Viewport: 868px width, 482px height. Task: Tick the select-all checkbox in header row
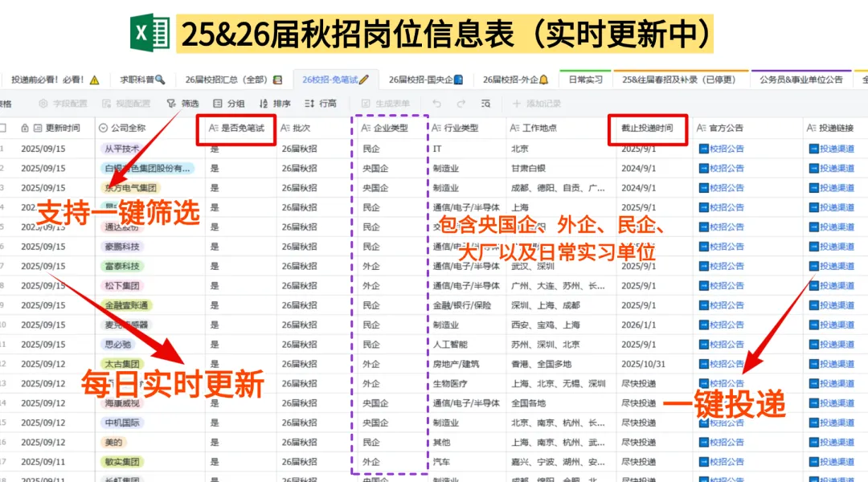3,128
